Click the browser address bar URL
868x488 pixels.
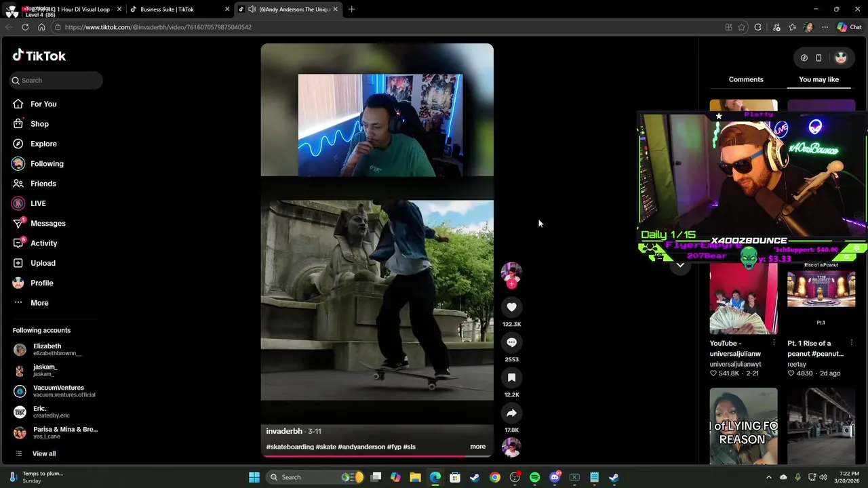(x=158, y=27)
